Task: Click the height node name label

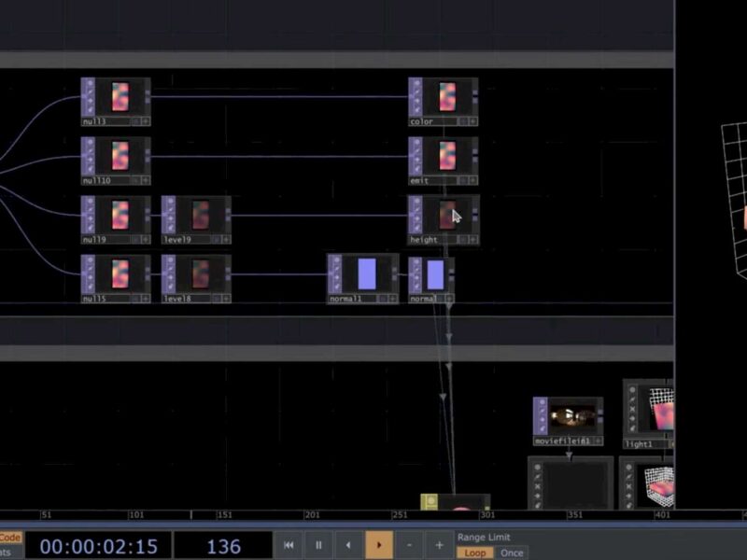Action: click(x=424, y=240)
